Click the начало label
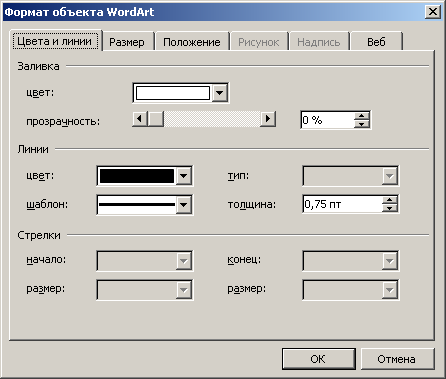 click(46, 259)
